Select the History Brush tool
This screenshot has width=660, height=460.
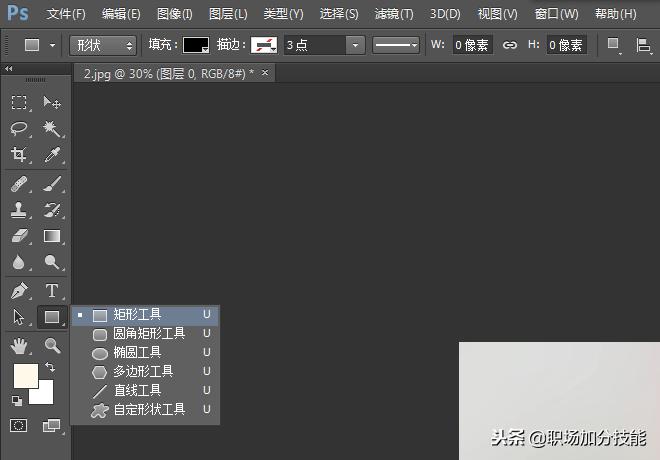coord(52,210)
